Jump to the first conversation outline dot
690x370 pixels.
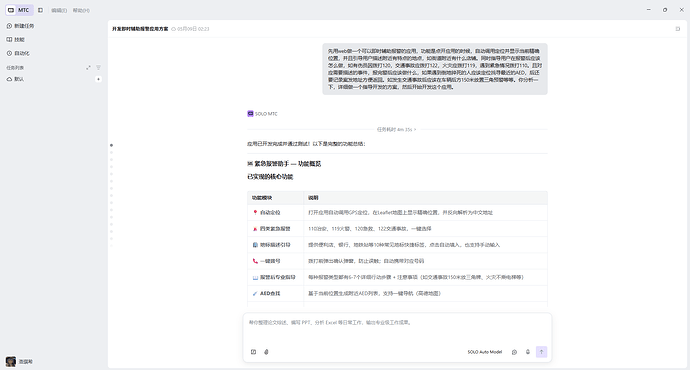[111, 145]
